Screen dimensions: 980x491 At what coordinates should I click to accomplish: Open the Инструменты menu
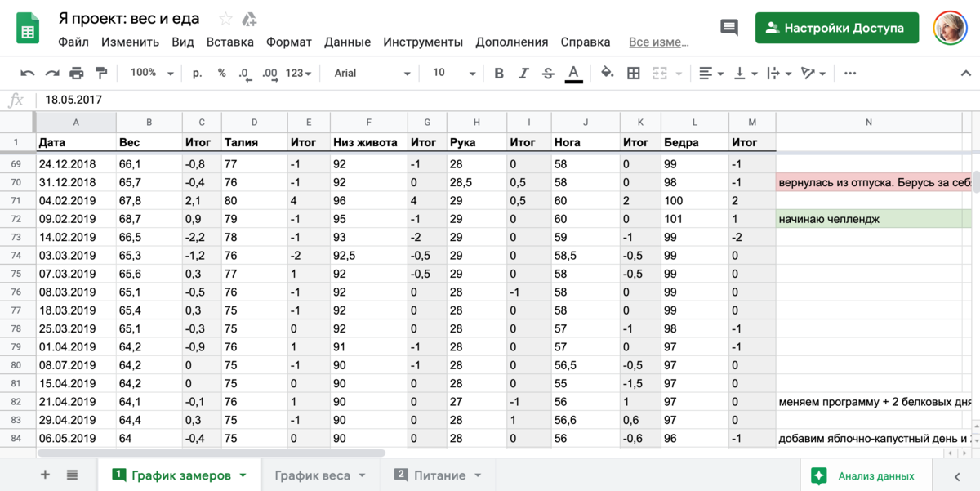[423, 42]
